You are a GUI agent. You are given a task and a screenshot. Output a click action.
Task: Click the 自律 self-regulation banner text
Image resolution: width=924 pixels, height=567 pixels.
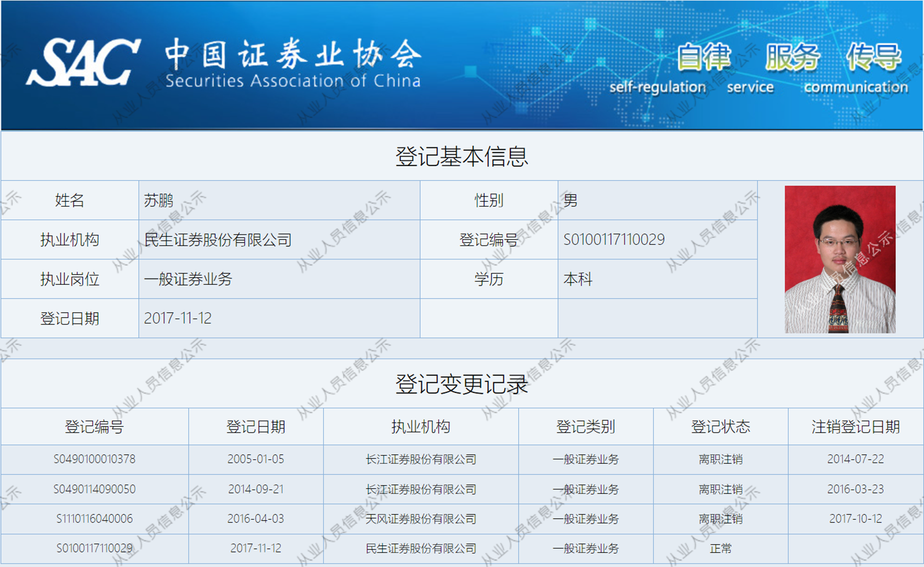[704, 57]
